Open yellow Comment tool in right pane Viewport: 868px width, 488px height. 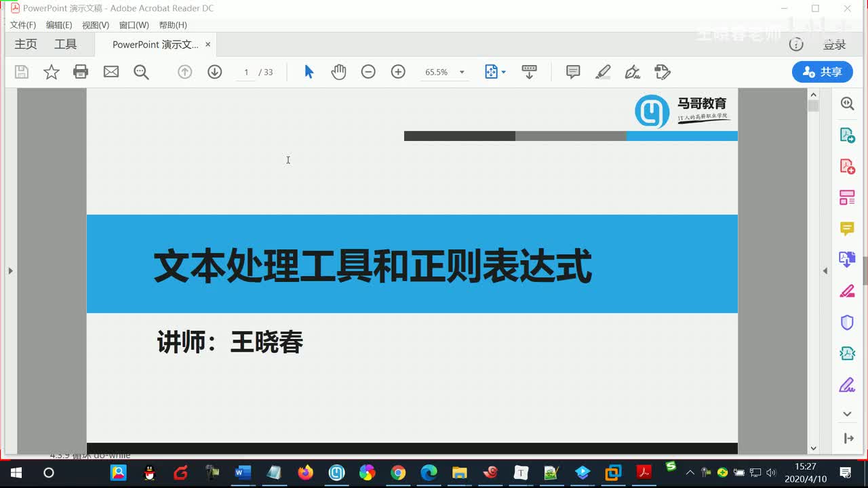847,228
